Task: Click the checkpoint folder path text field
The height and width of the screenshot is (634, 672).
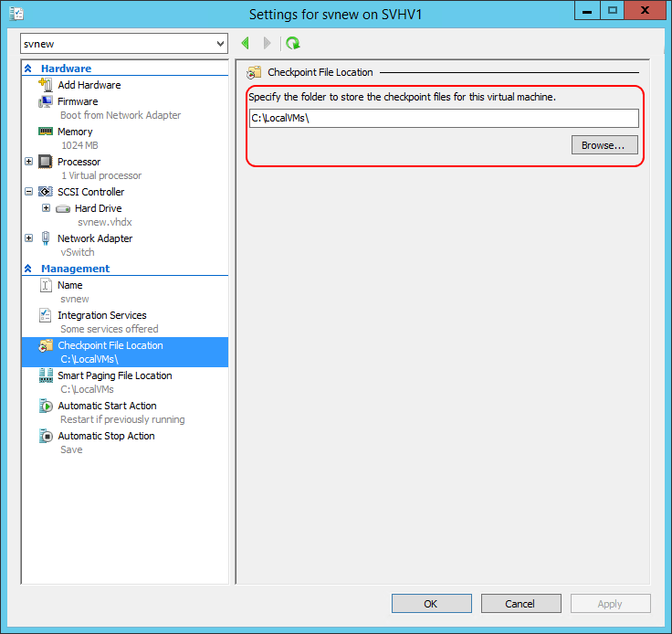Action: point(443,119)
